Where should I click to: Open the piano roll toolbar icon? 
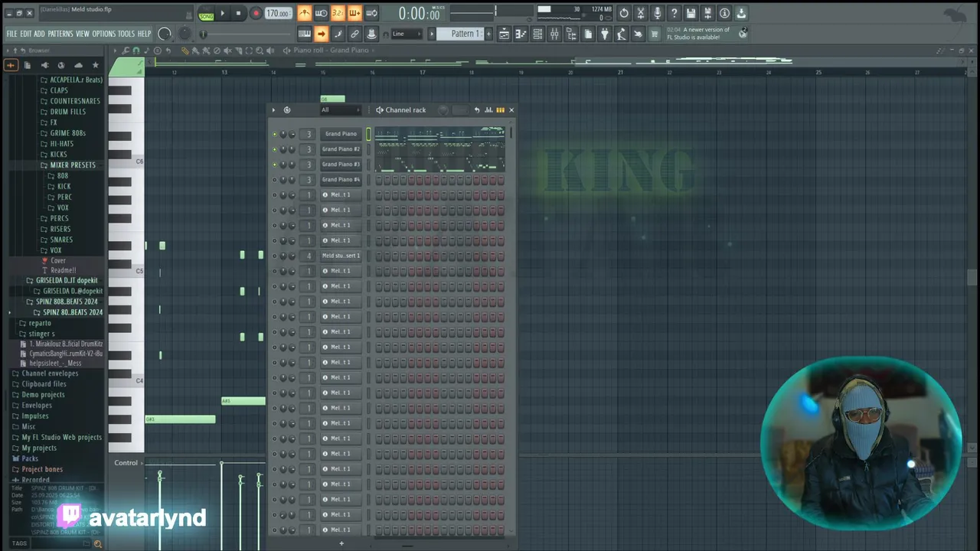point(521,34)
